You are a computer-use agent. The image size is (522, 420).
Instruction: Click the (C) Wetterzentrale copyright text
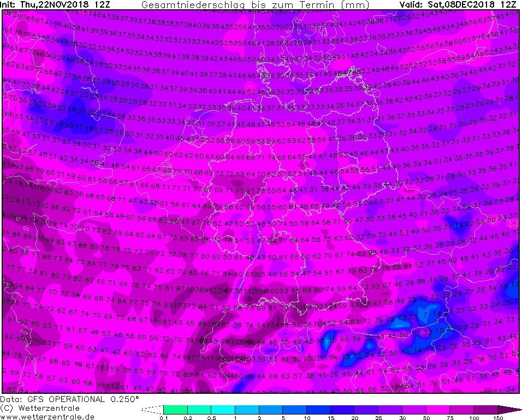(x=40, y=407)
